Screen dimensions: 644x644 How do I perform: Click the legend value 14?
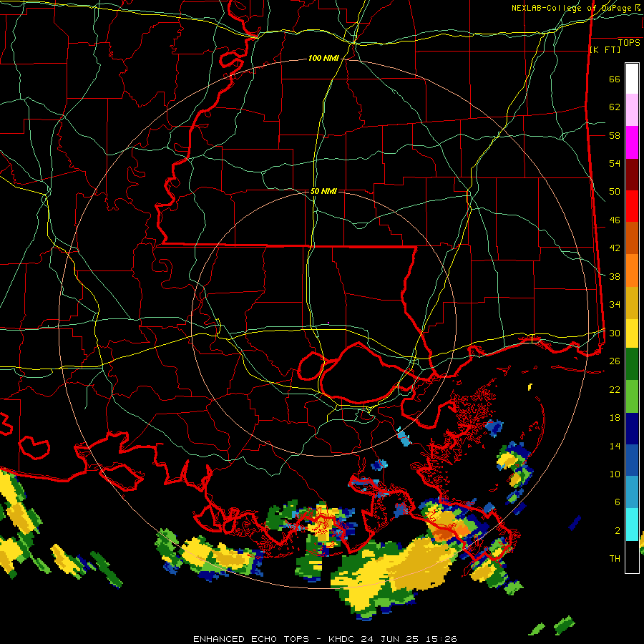click(615, 446)
